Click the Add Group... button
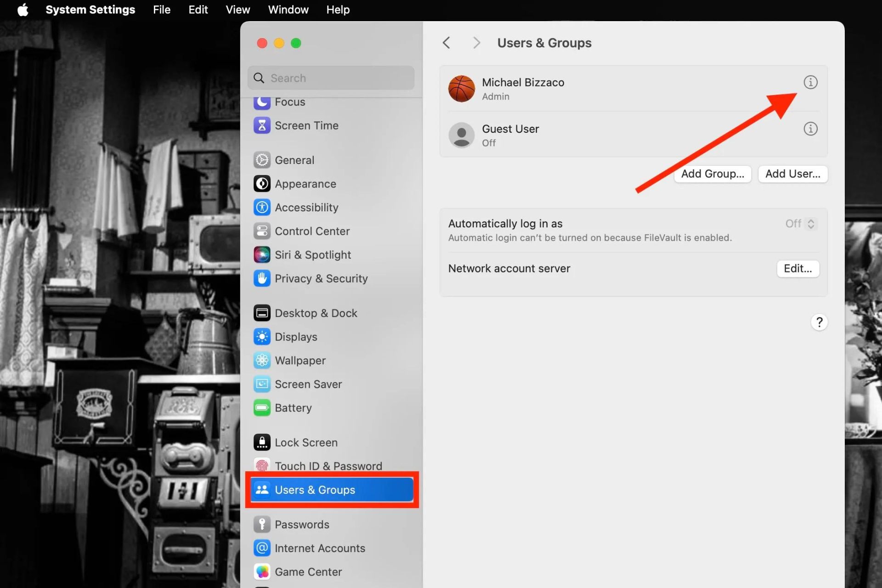882x588 pixels. tap(712, 174)
